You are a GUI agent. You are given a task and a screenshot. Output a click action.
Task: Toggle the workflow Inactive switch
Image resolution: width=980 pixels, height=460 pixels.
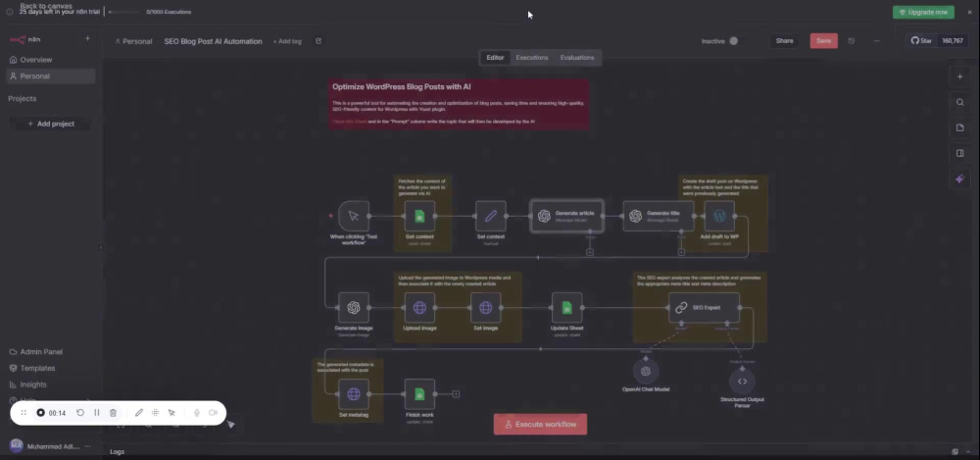[x=733, y=41]
